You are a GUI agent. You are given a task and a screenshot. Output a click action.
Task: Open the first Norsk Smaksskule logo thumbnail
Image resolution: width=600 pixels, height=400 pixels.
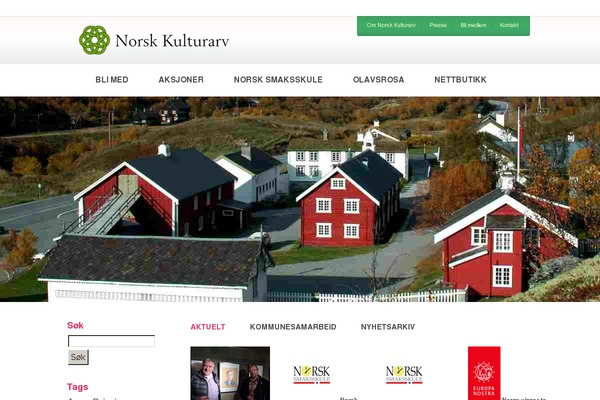point(311,375)
